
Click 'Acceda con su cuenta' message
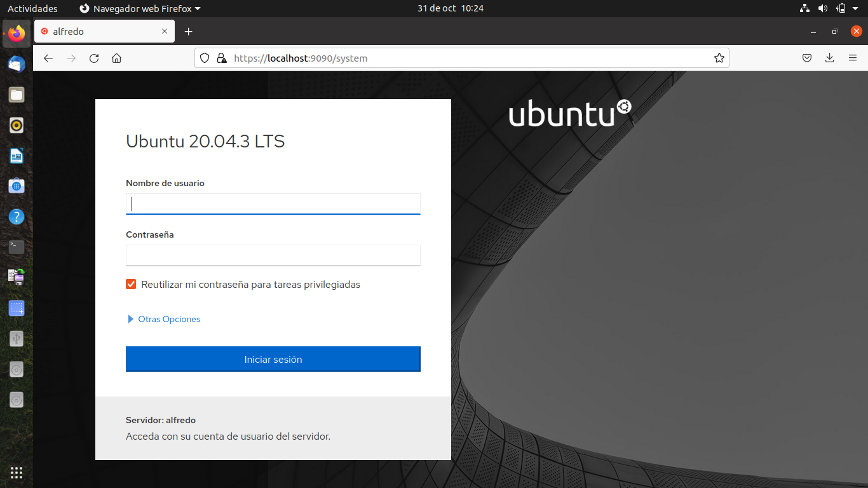(x=228, y=437)
